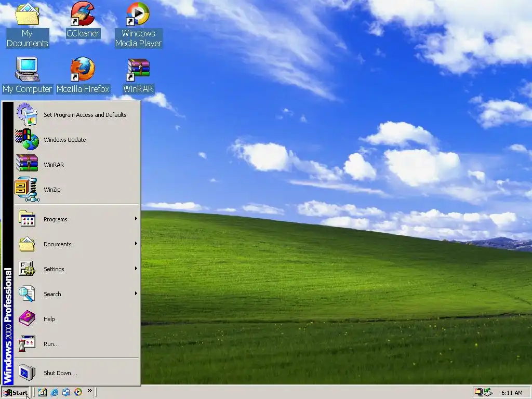Expand quick launch overflow chevron
The image size is (532, 399).
(89, 391)
